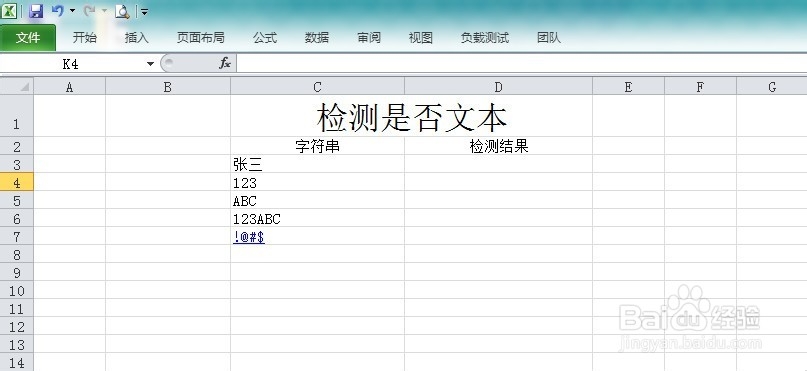Select the cell containing 张三
This screenshot has height=371, width=807.
pyautogui.click(x=317, y=164)
